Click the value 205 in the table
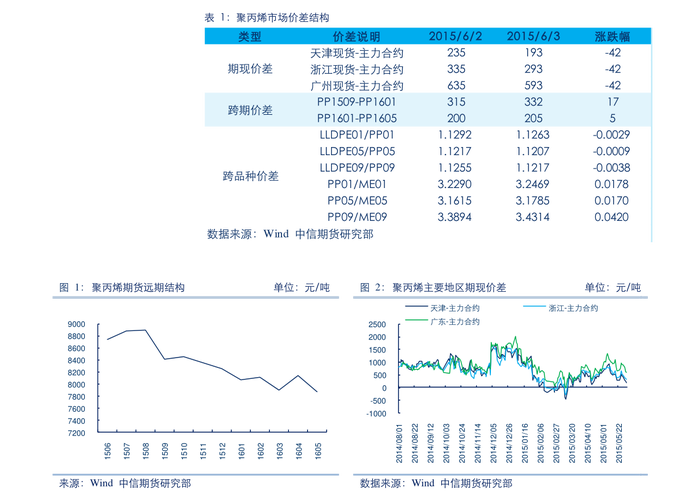 click(x=533, y=118)
